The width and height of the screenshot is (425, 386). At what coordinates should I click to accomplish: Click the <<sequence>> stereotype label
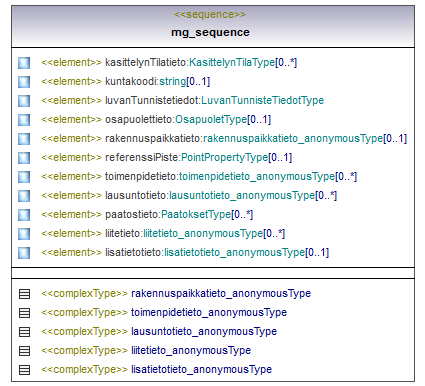click(x=210, y=15)
